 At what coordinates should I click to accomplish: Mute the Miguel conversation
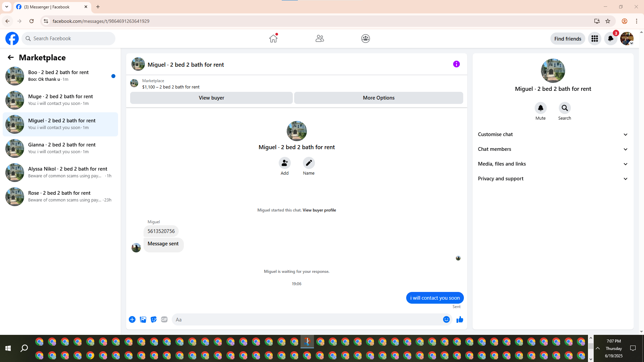[x=540, y=108]
